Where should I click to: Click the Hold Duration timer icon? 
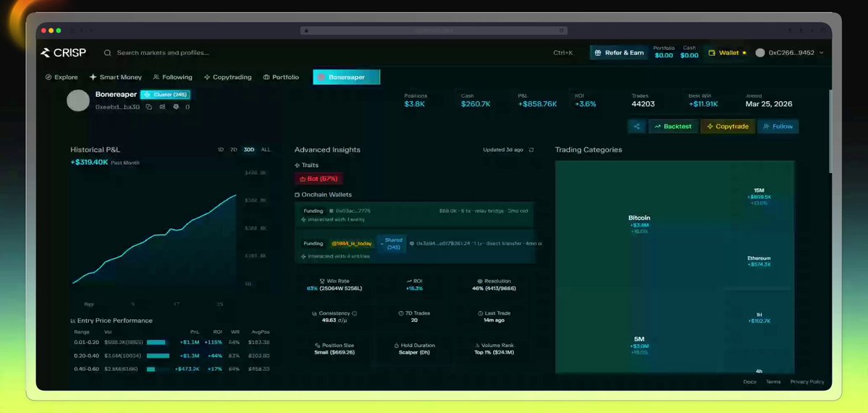397,345
